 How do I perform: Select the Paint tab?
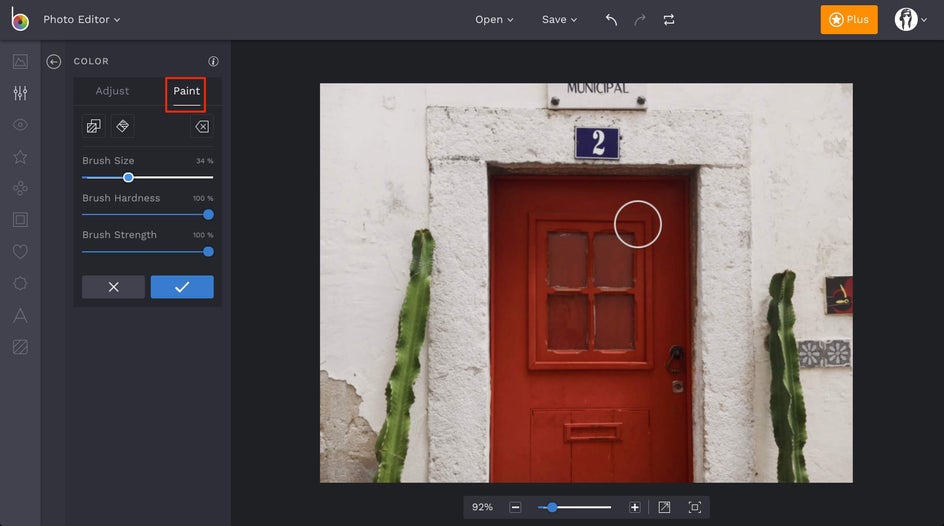tap(186, 91)
